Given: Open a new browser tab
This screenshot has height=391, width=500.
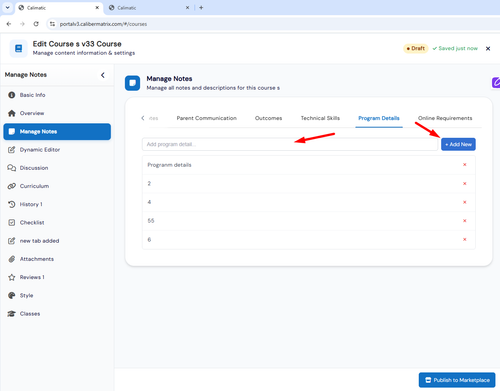Looking at the screenshot, I should (201, 8).
